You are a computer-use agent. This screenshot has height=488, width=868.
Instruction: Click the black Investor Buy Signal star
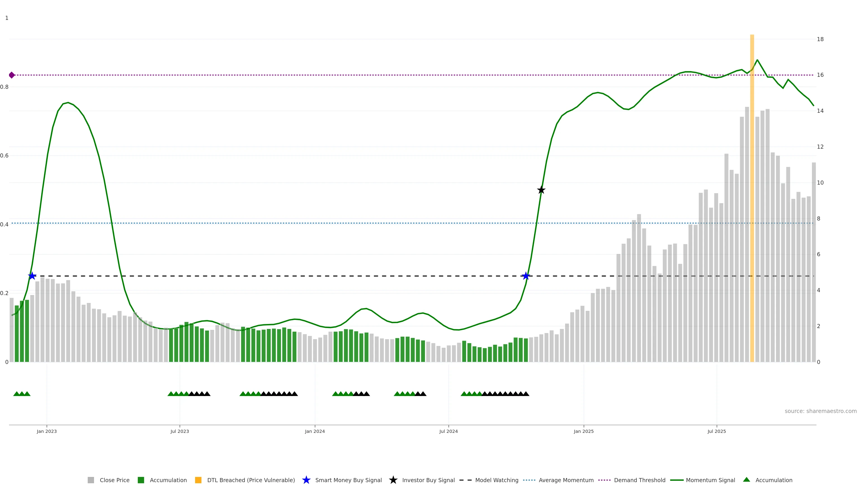pos(541,190)
